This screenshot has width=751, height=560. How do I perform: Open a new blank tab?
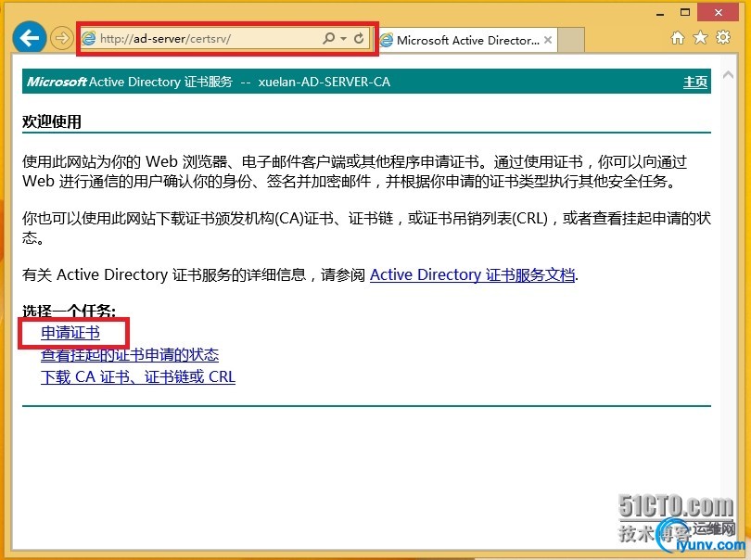tap(571, 40)
